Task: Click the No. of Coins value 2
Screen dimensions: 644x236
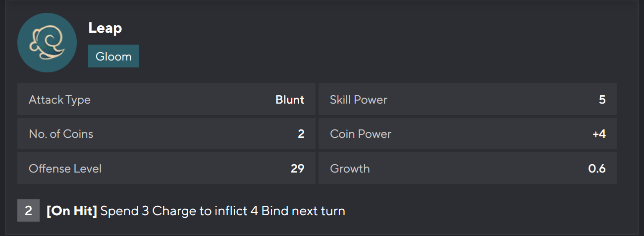Action: (301, 134)
